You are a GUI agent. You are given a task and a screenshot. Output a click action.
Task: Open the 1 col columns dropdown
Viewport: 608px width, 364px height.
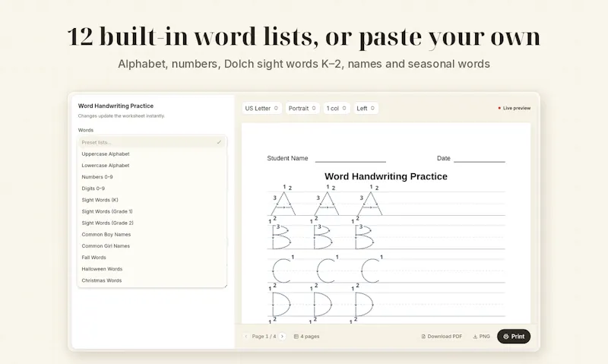click(337, 108)
